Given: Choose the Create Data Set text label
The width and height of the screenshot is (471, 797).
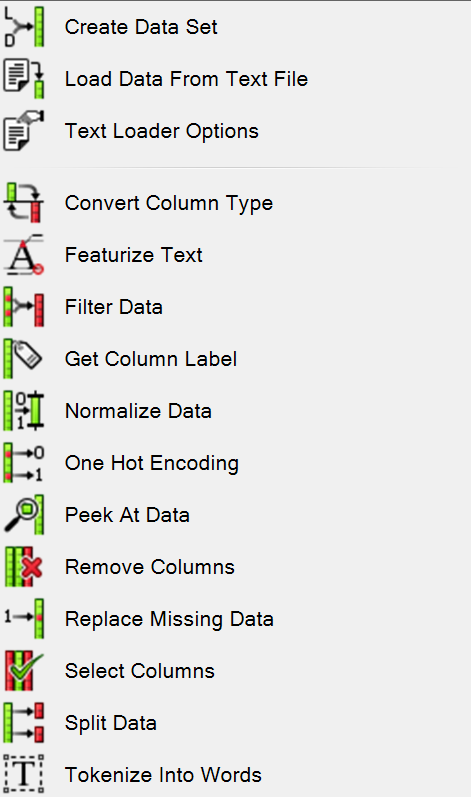Looking at the screenshot, I should [x=141, y=27].
